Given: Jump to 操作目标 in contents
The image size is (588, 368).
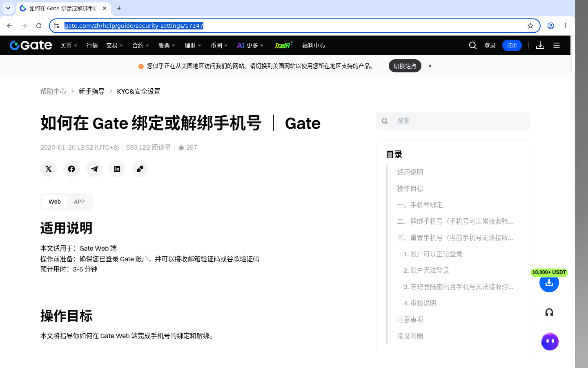Looking at the screenshot, I should 410,188.
